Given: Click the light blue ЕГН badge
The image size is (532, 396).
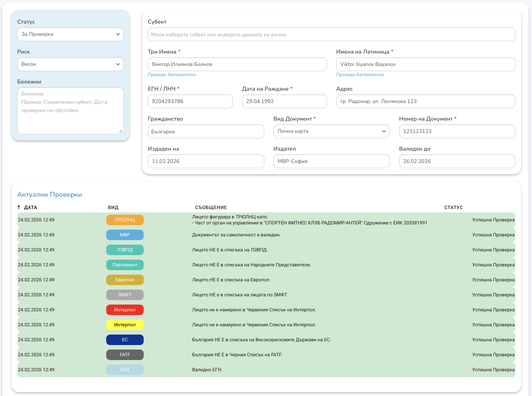Looking at the screenshot, I should click(125, 370).
